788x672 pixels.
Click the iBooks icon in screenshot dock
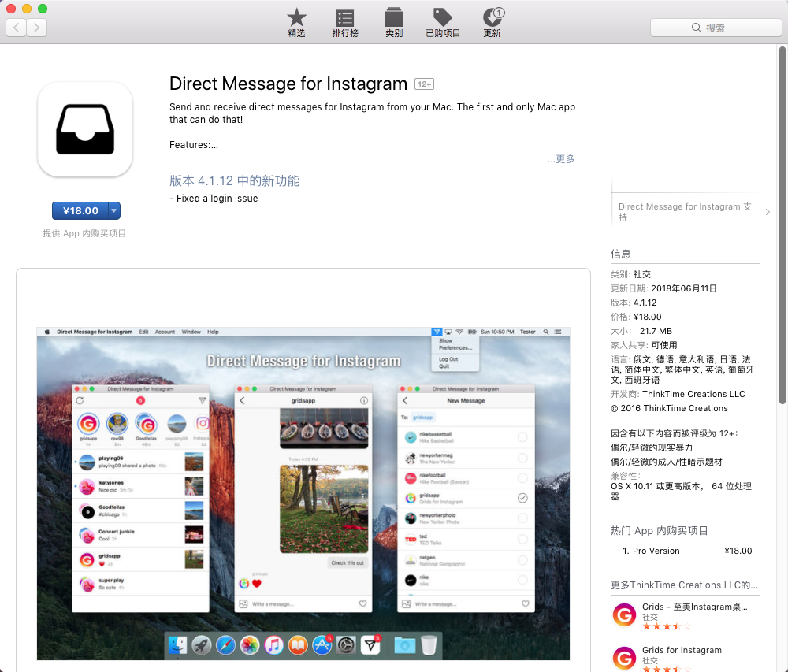(298, 645)
